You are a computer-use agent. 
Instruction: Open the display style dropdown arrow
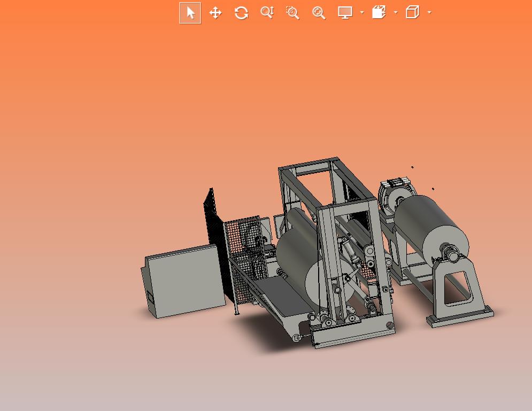[362, 12]
